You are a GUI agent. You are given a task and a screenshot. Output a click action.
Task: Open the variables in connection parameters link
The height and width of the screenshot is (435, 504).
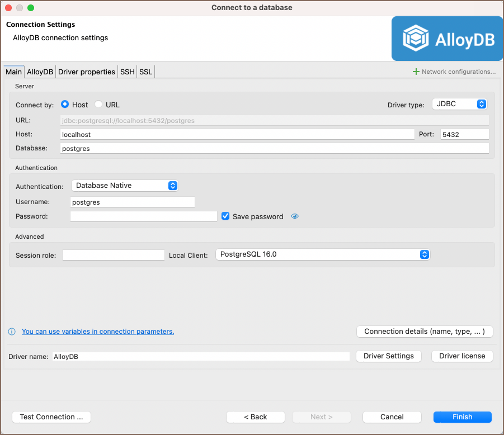click(98, 332)
